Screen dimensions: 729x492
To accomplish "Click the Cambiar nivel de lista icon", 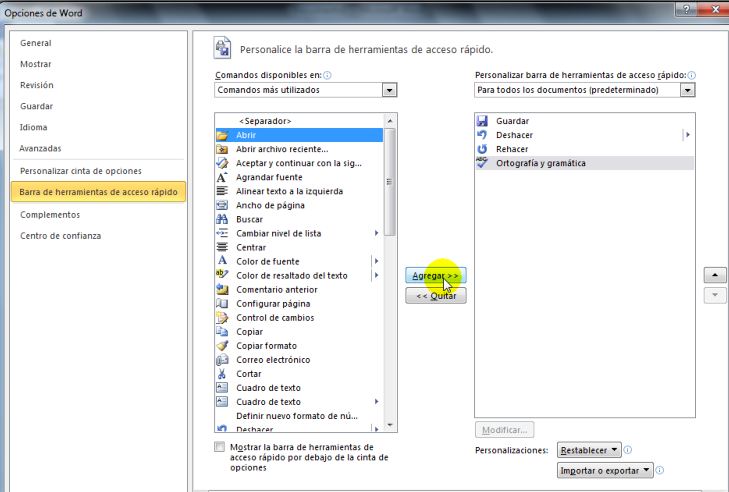I will [222, 233].
